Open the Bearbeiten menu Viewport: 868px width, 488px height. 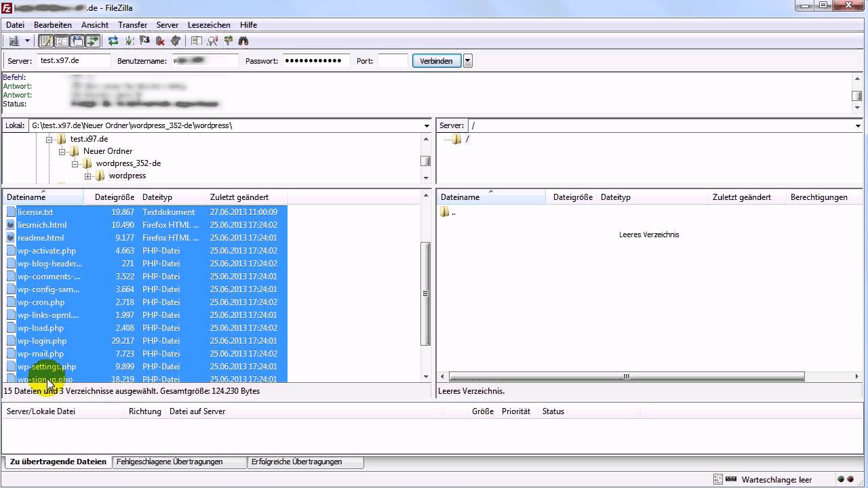53,25
